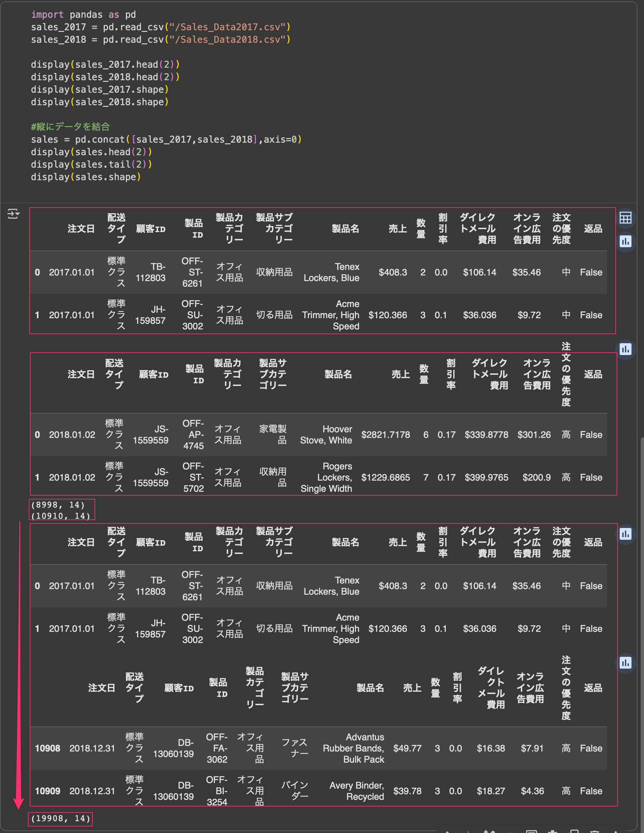The image size is (644, 833).
Task: Click suggest charts icon for sales_2017 head
Action: [625, 241]
